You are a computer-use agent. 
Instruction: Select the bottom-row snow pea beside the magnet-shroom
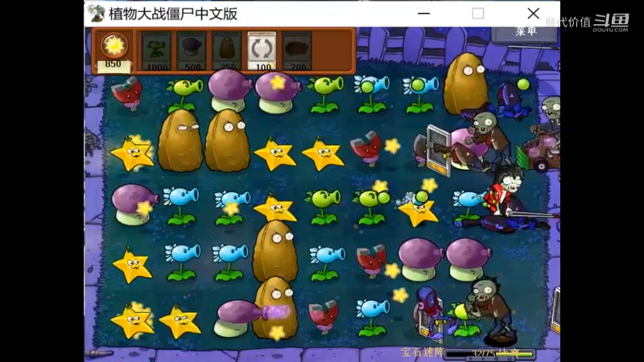click(x=373, y=318)
